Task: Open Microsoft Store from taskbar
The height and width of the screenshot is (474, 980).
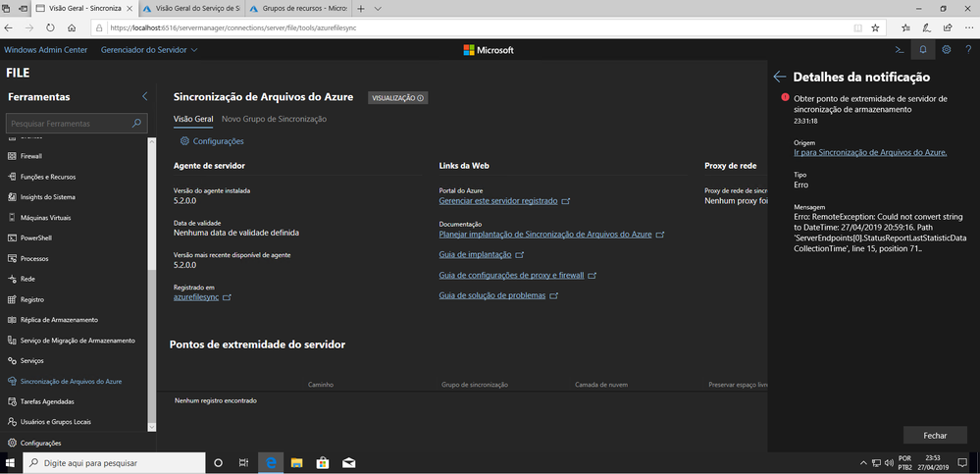Action: 323,463
